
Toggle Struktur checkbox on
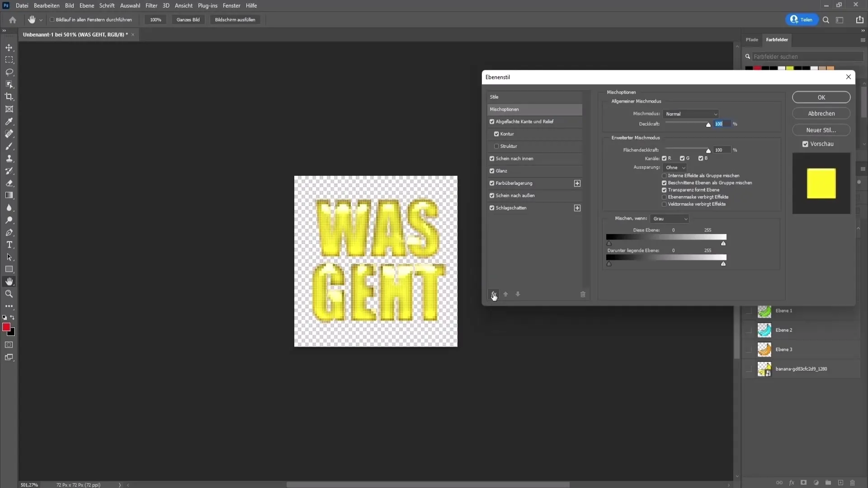(x=496, y=146)
